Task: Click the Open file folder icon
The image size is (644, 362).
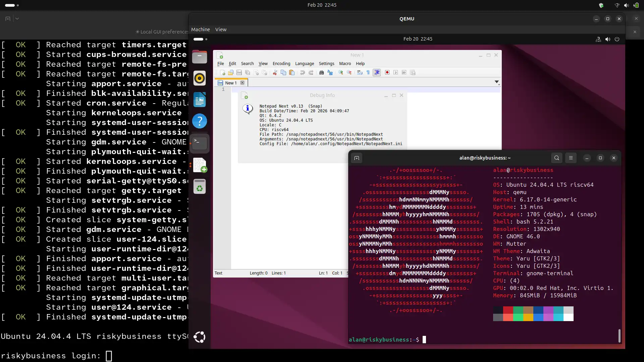Action: (x=231, y=72)
